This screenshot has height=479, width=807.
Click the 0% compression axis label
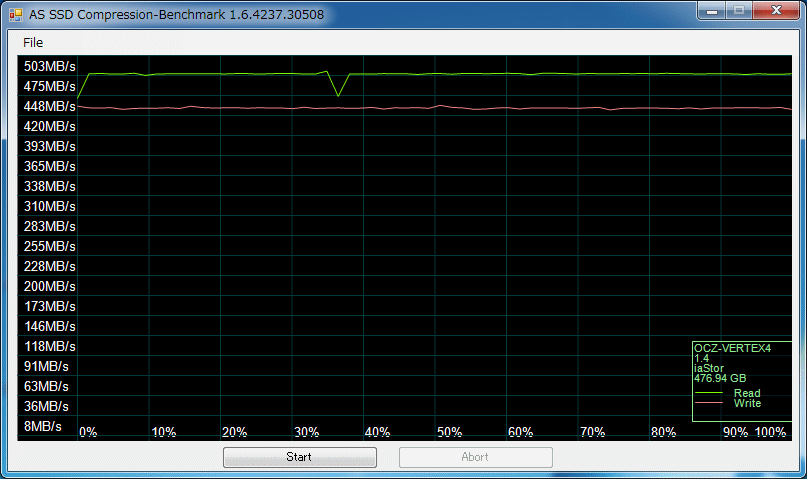(x=88, y=432)
